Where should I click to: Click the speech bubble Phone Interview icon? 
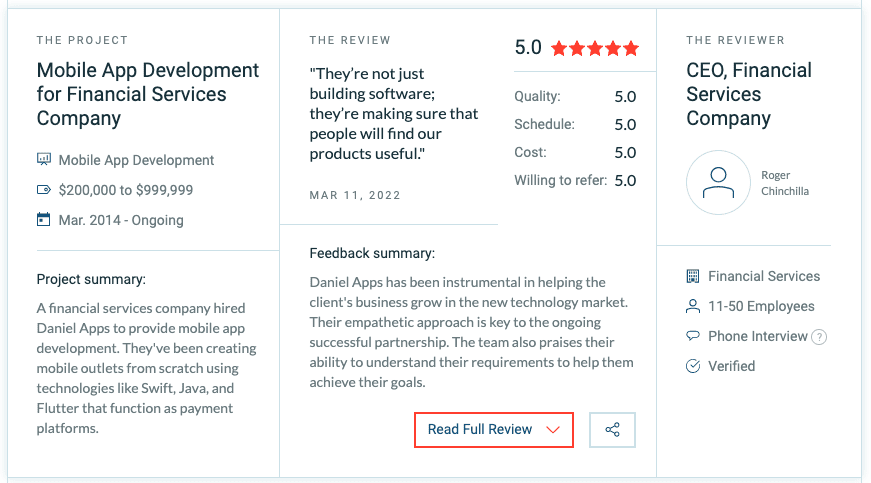pyautogui.click(x=693, y=336)
